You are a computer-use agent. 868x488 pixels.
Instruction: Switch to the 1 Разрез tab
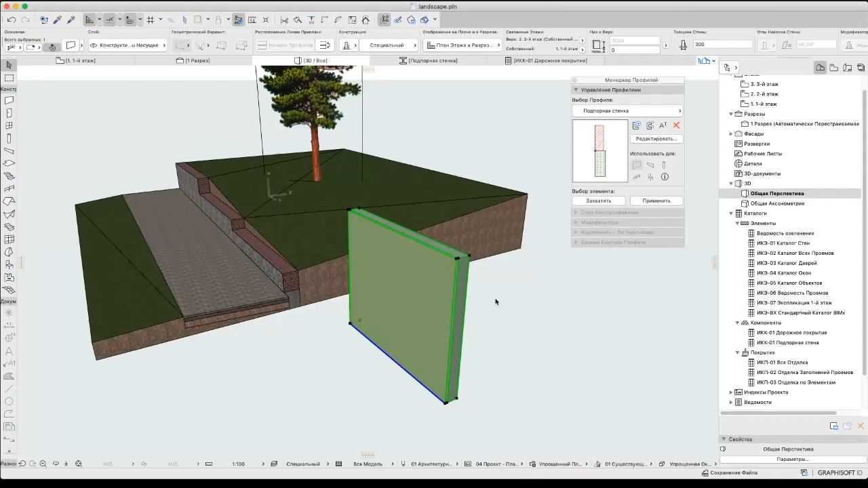point(193,60)
